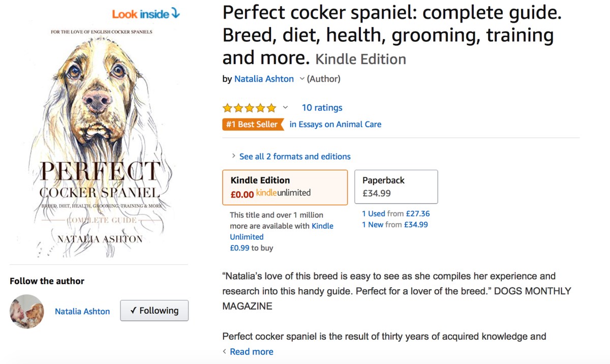Click the five-star rating icons
Screen dimensions: 610x364
tap(249, 108)
